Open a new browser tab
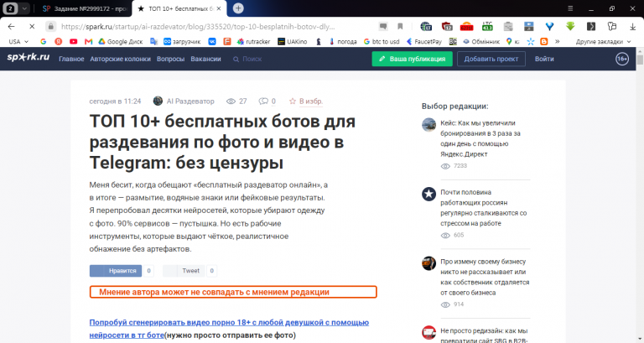The width and height of the screenshot is (644, 343). [x=238, y=8]
